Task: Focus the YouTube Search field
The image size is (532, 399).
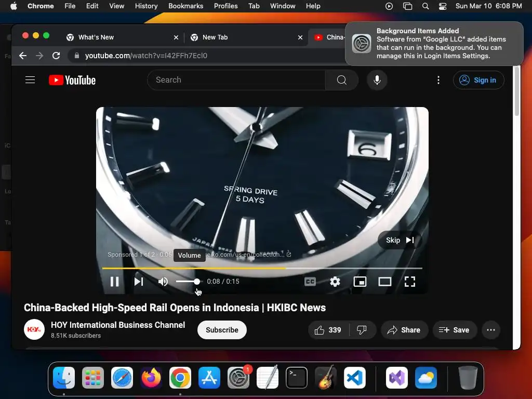Action: coord(236,80)
